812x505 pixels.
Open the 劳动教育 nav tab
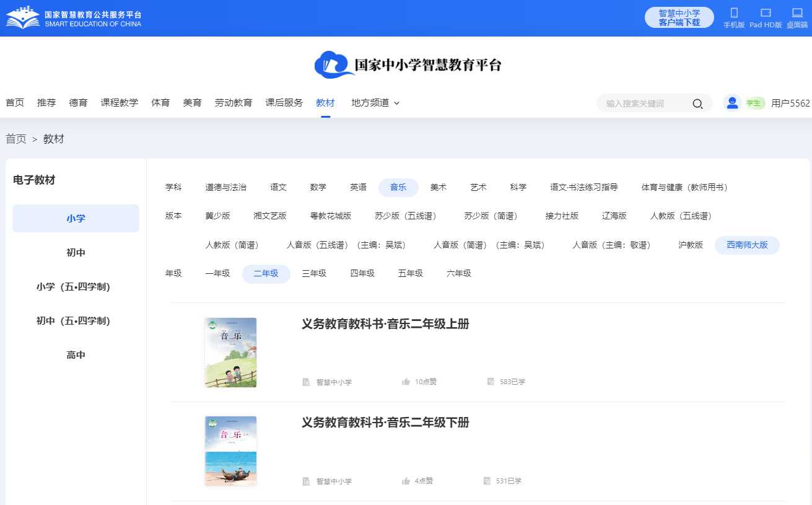[x=234, y=103]
